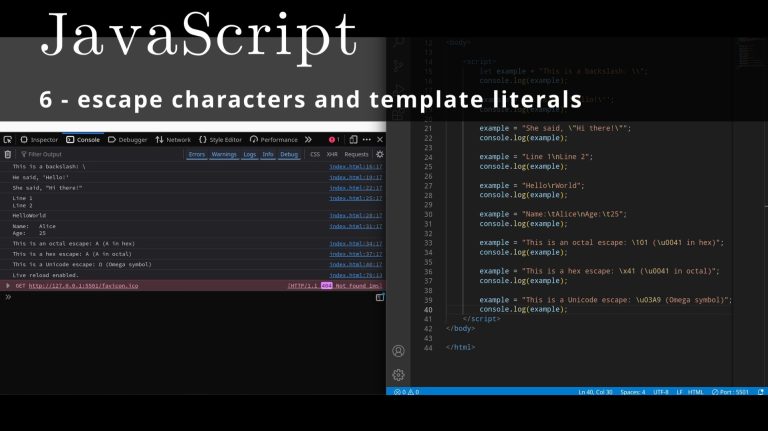Switch to the Style Editor tab
This screenshot has width=768, height=431.
click(x=220, y=140)
